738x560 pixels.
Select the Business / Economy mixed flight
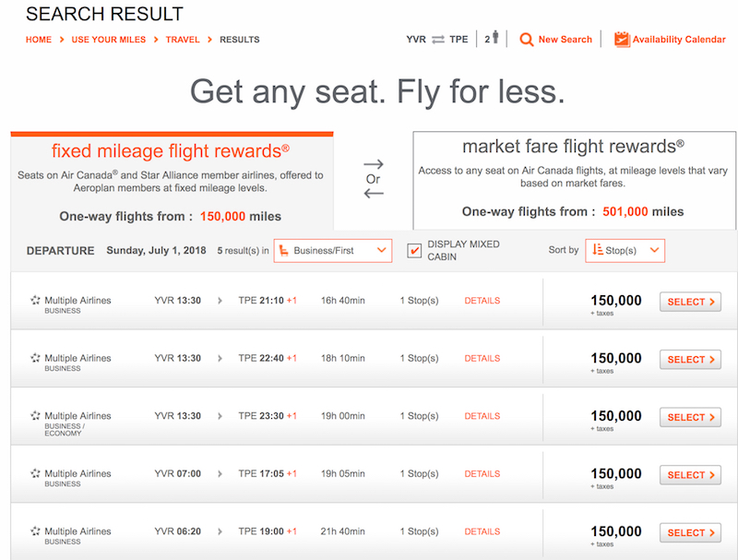(690, 417)
